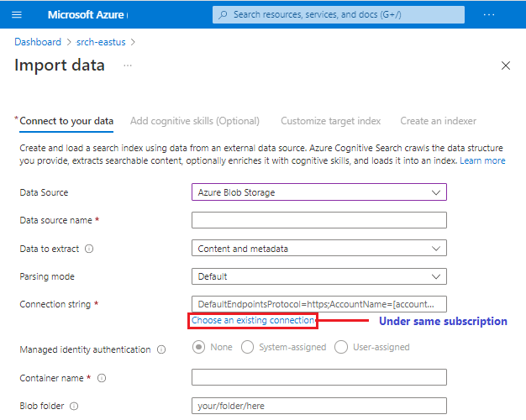Open the Parsing mode dropdown
The width and height of the screenshot is (526, 420).
click(x=318, y=276)
